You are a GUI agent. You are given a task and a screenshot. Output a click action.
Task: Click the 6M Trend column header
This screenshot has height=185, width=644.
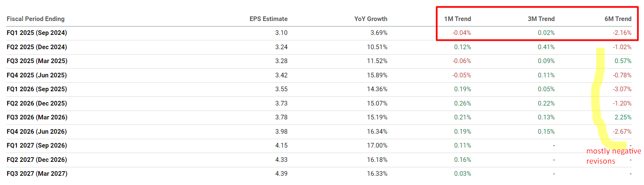(617, 19)
